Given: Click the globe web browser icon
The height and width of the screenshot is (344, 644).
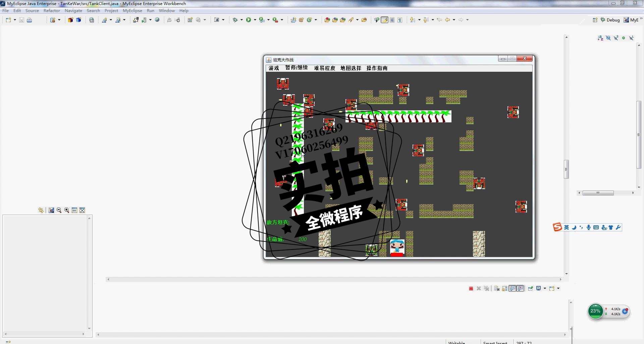Looking at the screenshot, I should (x=157, y=20).
